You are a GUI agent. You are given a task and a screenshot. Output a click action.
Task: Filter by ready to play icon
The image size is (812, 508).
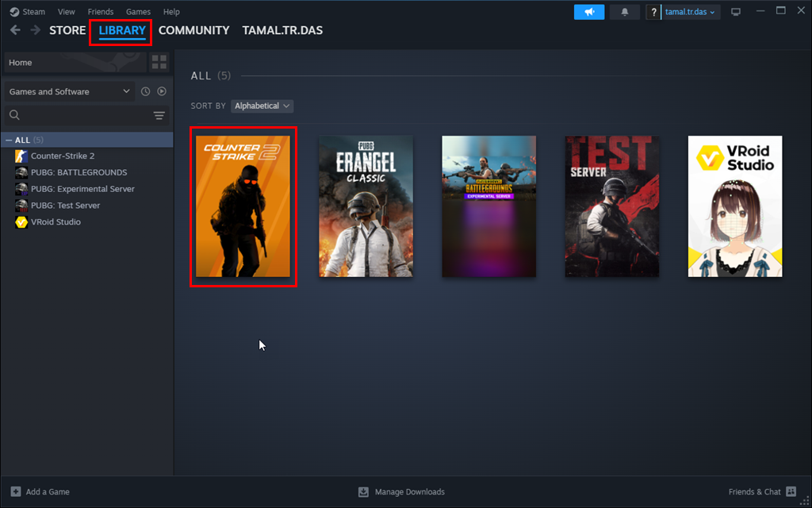click(x=162, y=91)
